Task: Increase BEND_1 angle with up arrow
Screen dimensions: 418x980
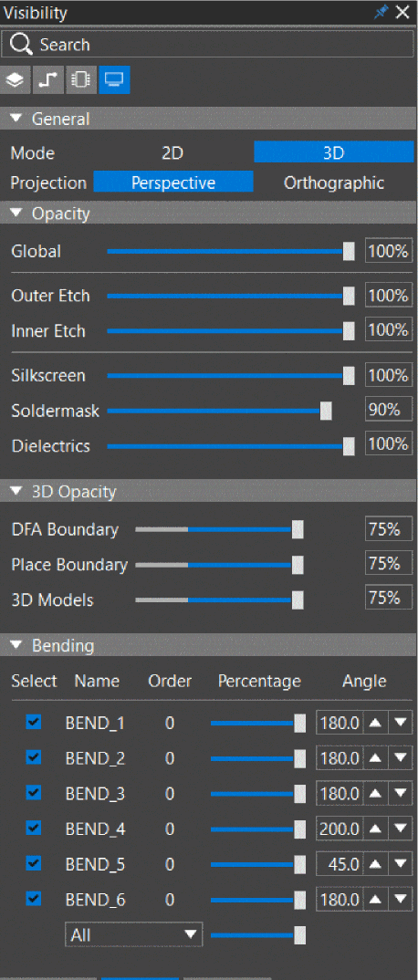Action: 375,724
